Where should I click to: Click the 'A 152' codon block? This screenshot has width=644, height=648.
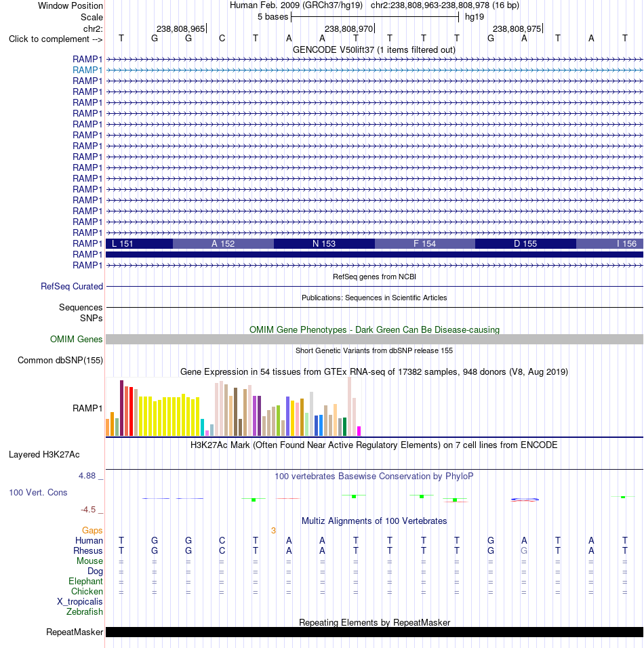pyautogui.click(x=223, y=244)
